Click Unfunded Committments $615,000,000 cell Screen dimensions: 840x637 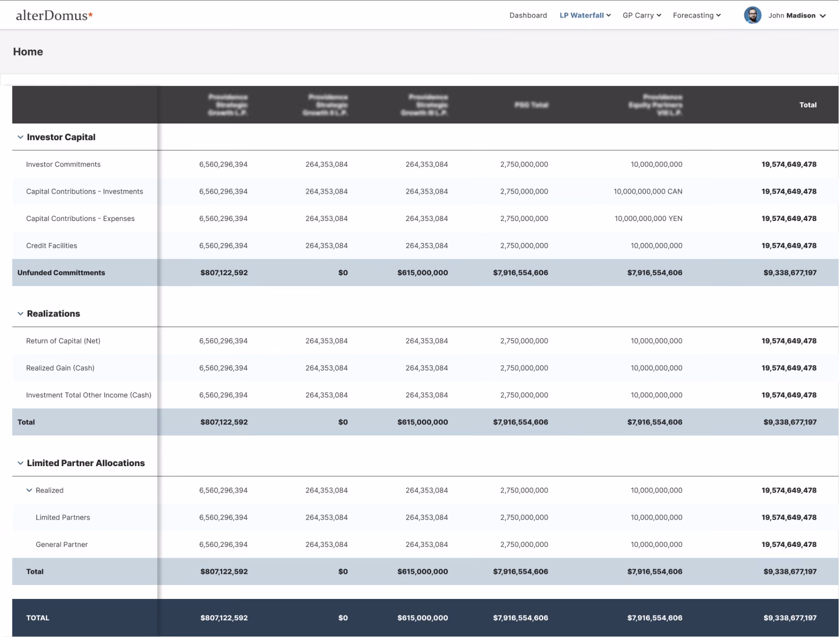coord(423,273)
